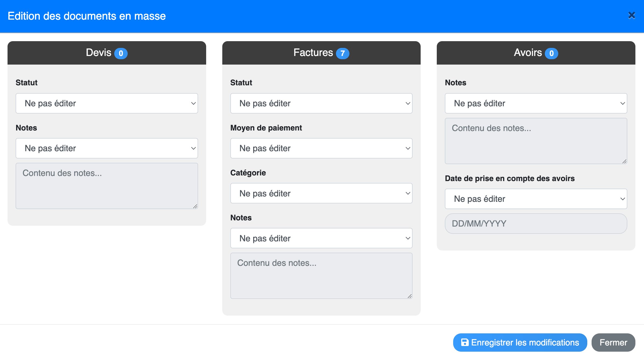This screenshot has width=644, height=360.
Task: Grab the resize handle of Avoirs notes textarea
Action: pyautogui.click(x=624, y=161)
